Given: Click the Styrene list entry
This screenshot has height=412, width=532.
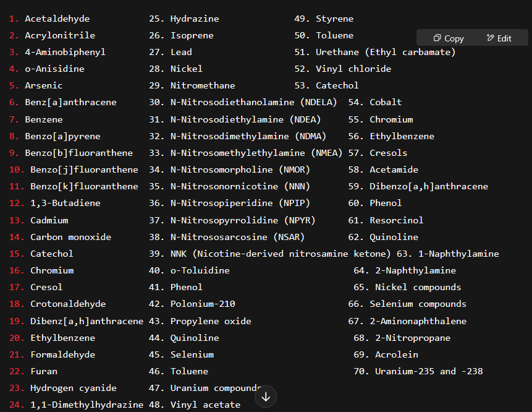Looking at the screenshot, I should tap(334, 19).
